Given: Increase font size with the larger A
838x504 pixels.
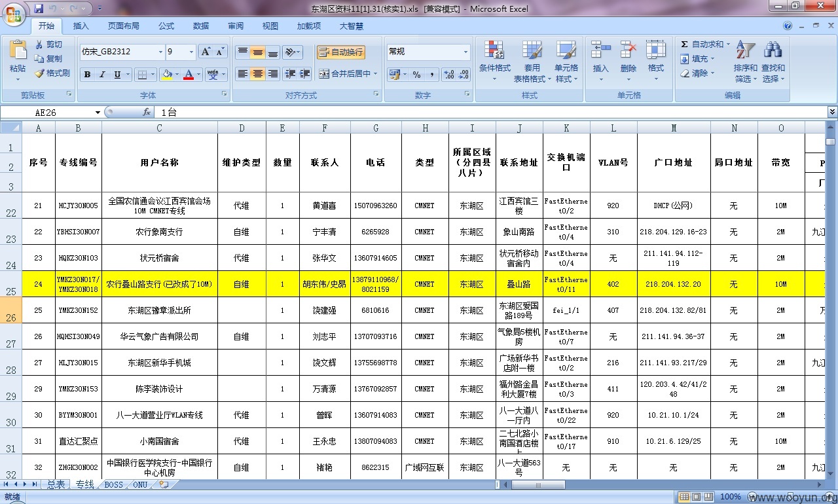Looking at the screenshot, I should [205, 52].
